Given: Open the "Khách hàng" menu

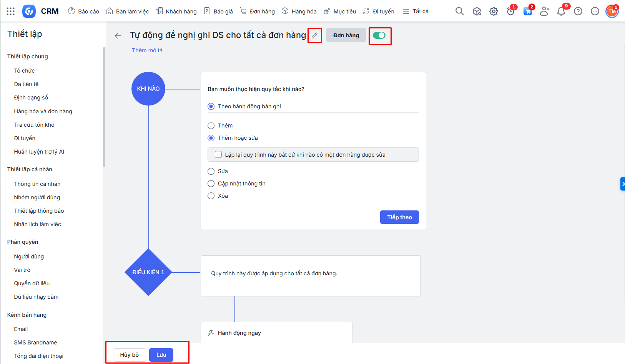Looking at the screenshot, I should tap(176, 12).
